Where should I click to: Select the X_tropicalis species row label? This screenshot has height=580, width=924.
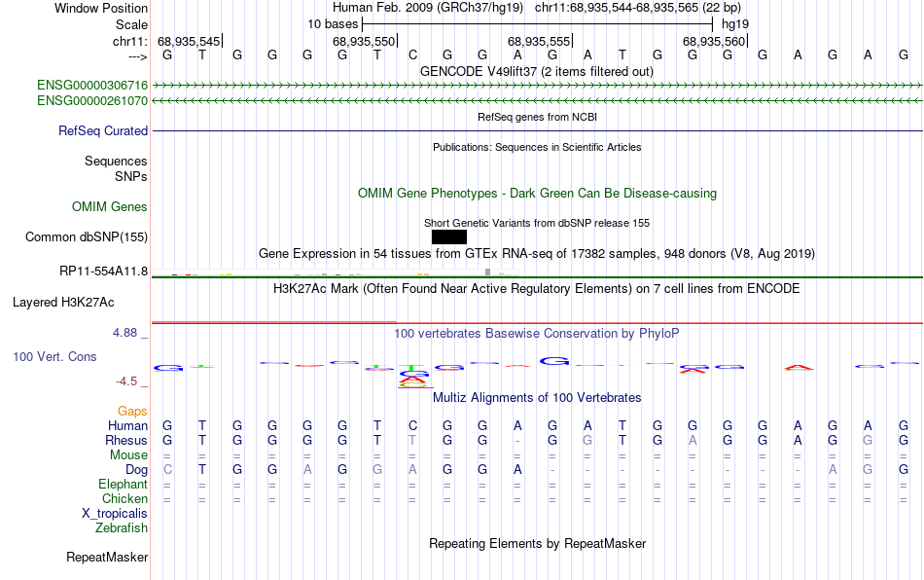(115, 514)
